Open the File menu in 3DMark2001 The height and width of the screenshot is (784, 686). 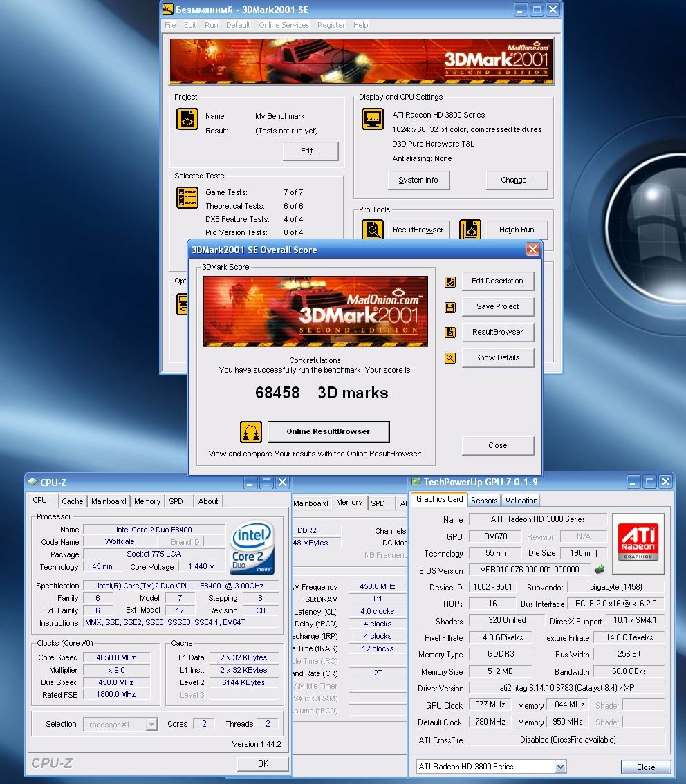(170, 25)
